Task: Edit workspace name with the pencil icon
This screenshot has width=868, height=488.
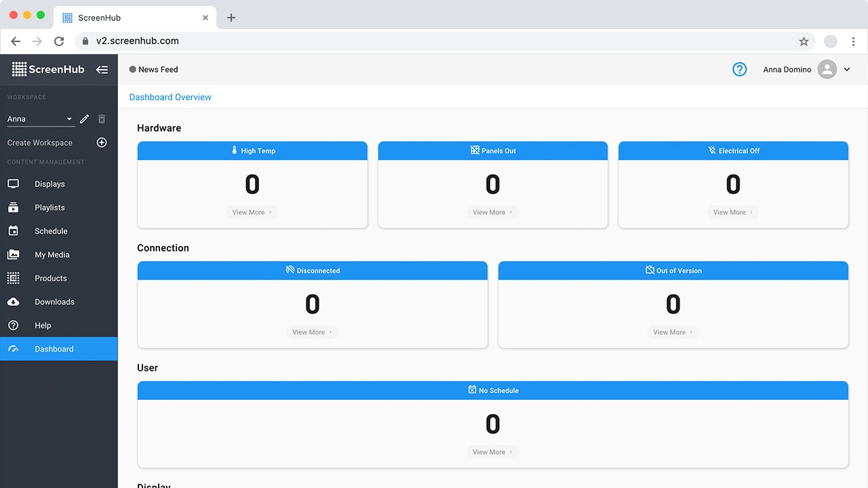Action: (84, 119)
